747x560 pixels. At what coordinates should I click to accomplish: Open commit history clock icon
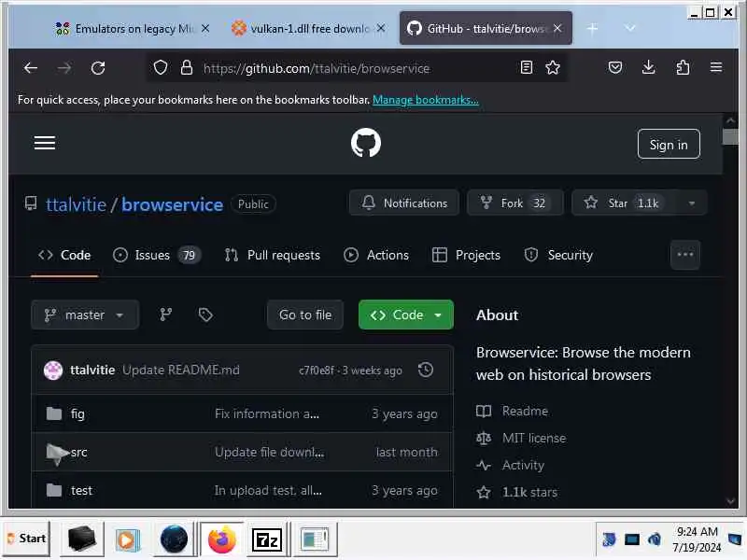[x=426, y=370]
